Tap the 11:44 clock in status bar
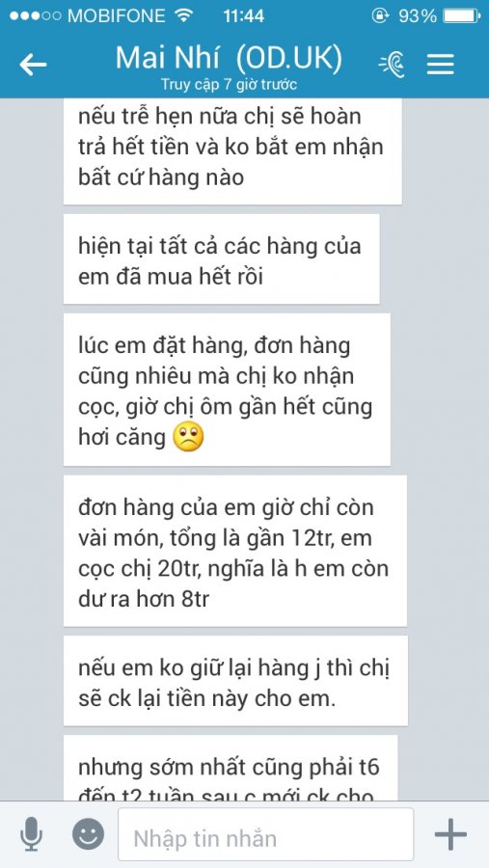The image size is (489, 868). [244, 15]
